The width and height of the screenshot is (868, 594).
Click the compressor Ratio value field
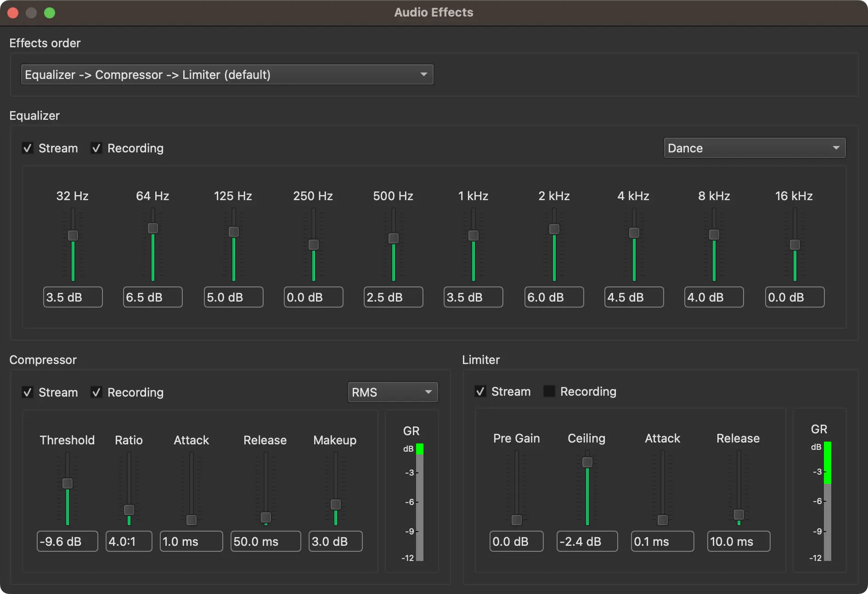click(129, 541)
